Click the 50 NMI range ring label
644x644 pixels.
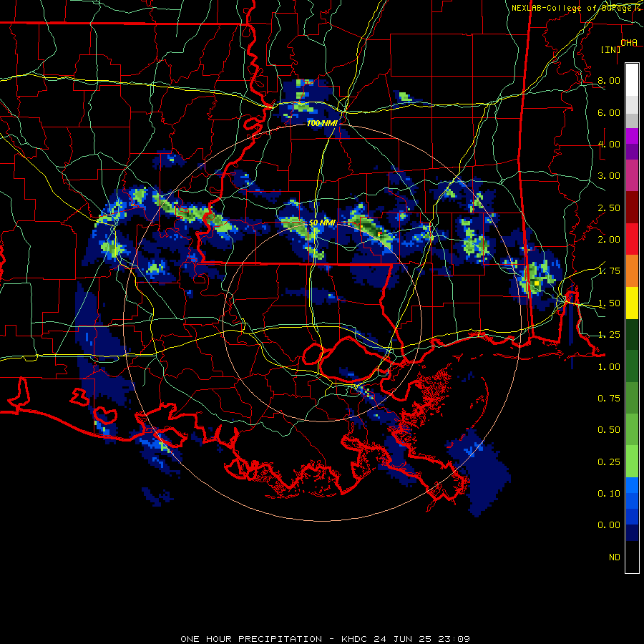[322, 223]
